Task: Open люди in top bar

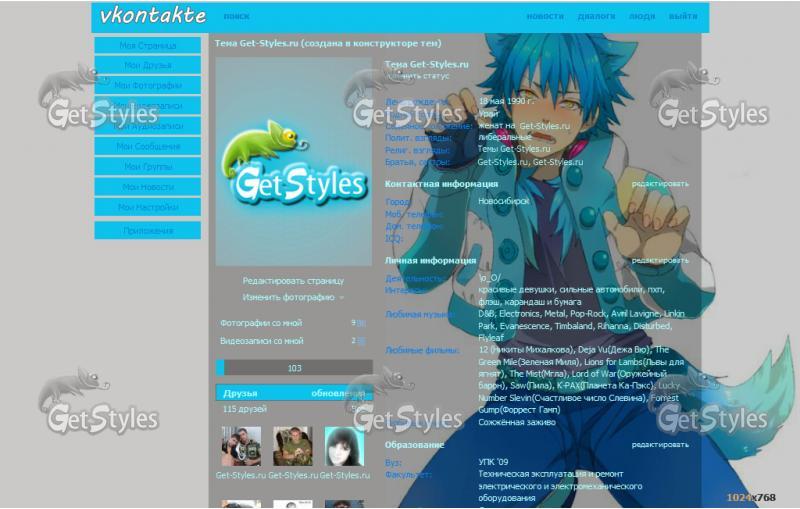Action: click(x=642, y=16)
